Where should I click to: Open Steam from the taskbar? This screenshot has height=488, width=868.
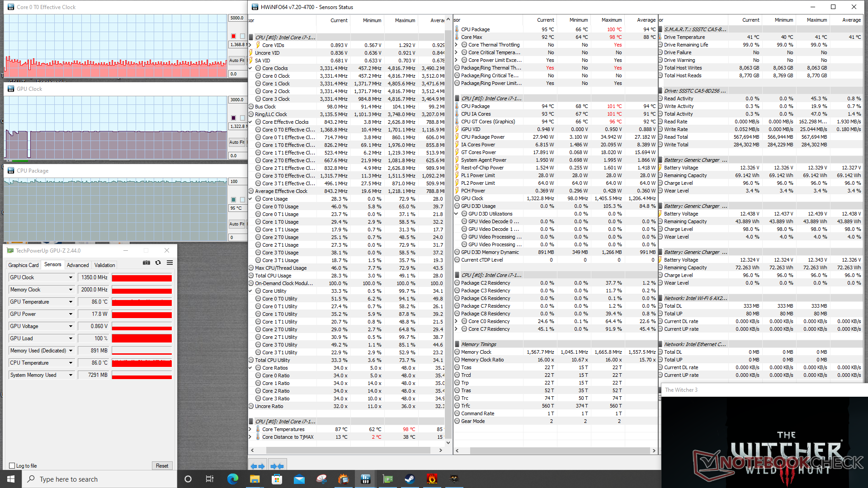click(x=410, y=479)
